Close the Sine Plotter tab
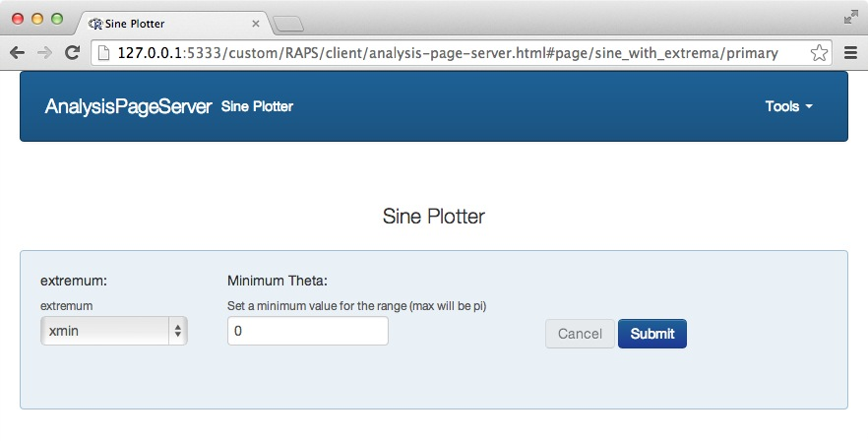Image resolution: width=868 pixels, height=441 pixels. [256, 24]
